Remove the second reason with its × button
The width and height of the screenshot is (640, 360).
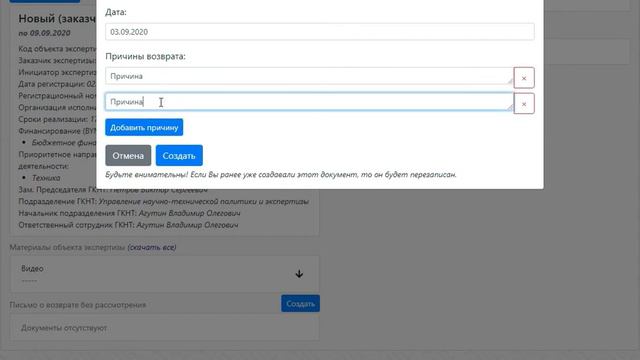point(524,104)
